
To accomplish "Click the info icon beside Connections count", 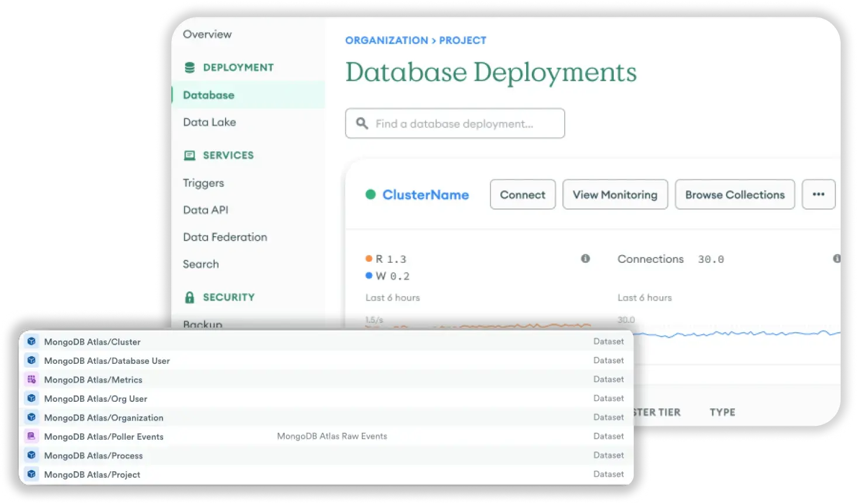I will 838,259.
